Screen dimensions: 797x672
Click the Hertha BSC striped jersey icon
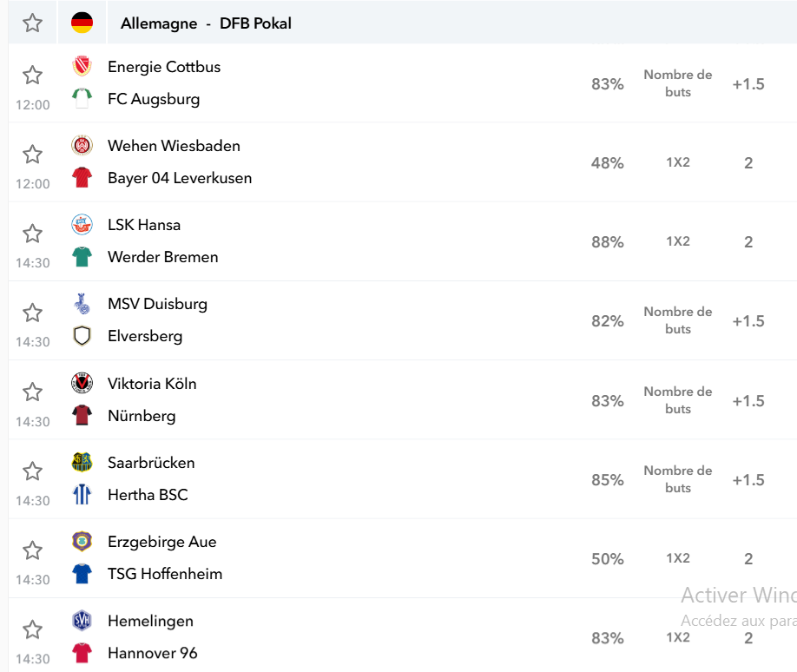tap(82, 494)
